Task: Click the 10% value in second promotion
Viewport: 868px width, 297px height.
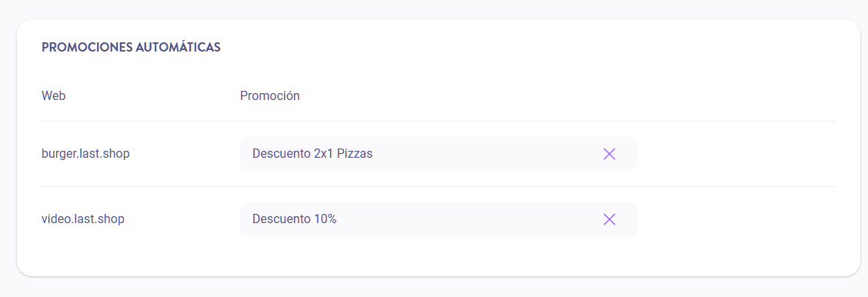Action: point(325,219)
